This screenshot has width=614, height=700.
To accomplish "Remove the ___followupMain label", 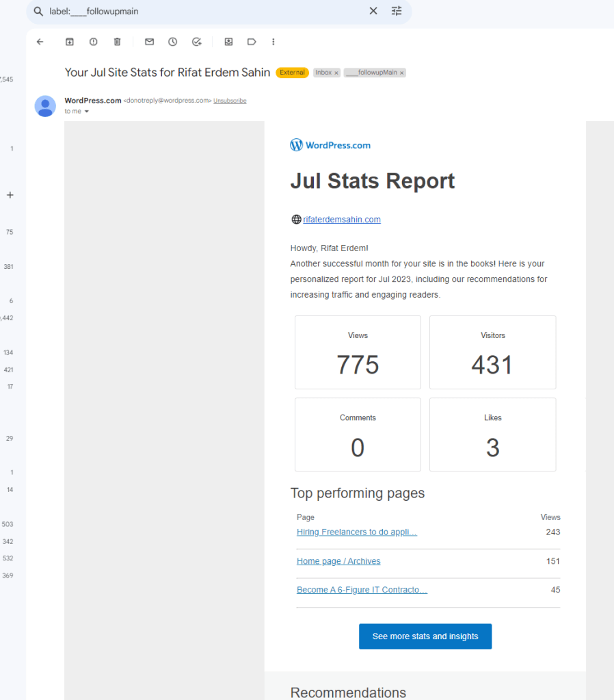I will coord(401,73).
